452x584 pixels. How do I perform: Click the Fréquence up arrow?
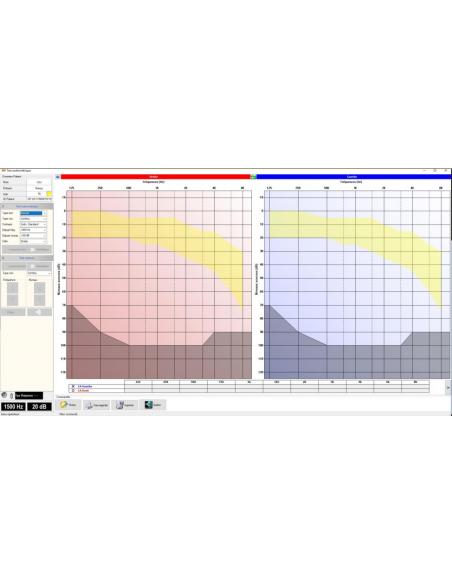coord(12,288)
